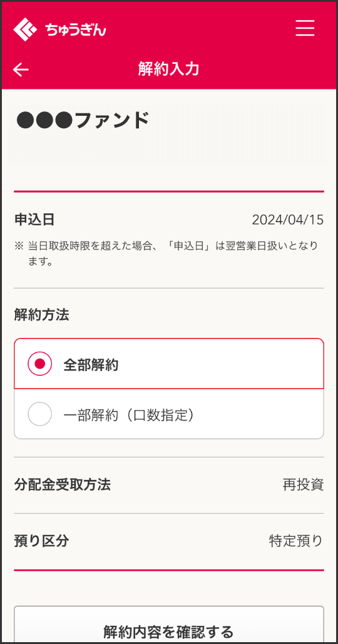
Task: Open the hamburger menu icon
Action: pos(305,28)
